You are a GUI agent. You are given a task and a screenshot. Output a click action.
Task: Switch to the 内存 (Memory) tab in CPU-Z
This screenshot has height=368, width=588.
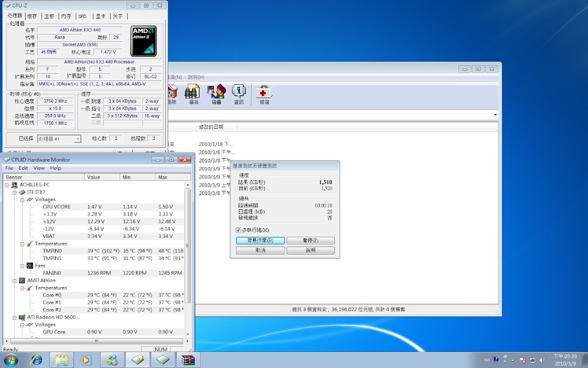point(66,16)
